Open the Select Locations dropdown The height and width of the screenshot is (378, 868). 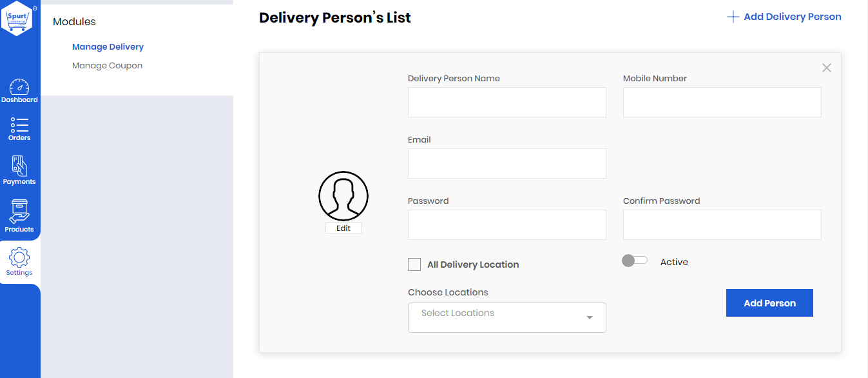point(507,317)
